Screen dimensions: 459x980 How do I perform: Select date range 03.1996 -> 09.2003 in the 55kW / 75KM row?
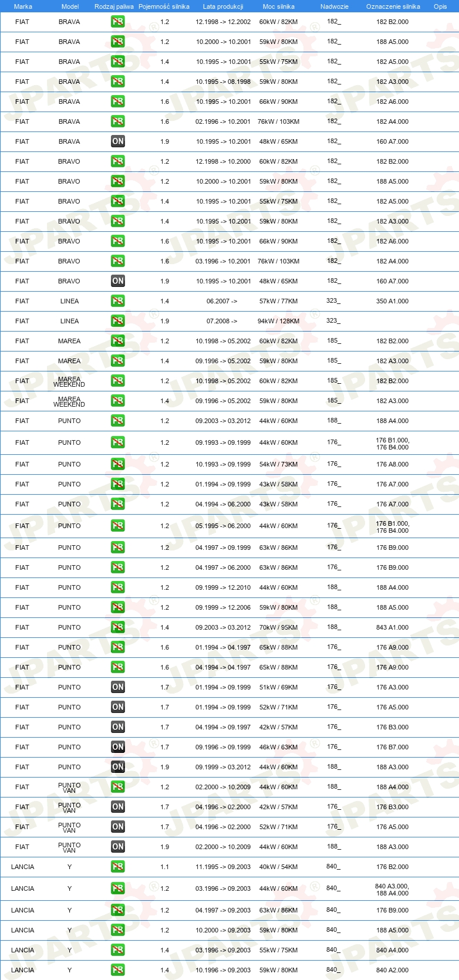[223, 950]
